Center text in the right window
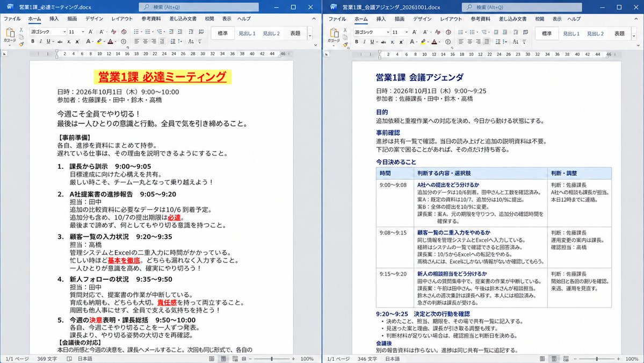644x363 pixels. click(469, 41)
